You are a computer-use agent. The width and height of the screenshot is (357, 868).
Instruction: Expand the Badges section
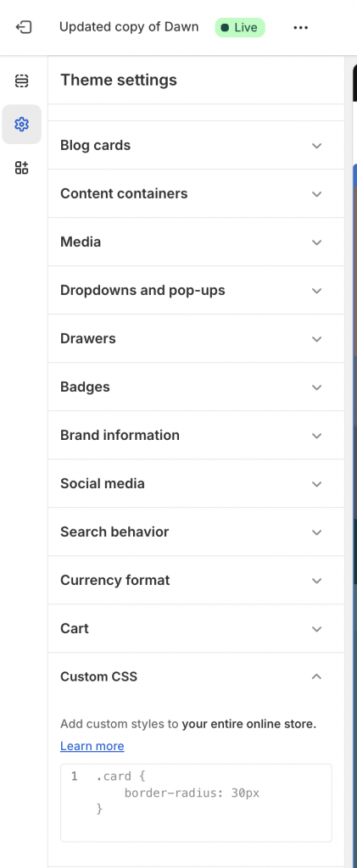click(x=196, y=387)
